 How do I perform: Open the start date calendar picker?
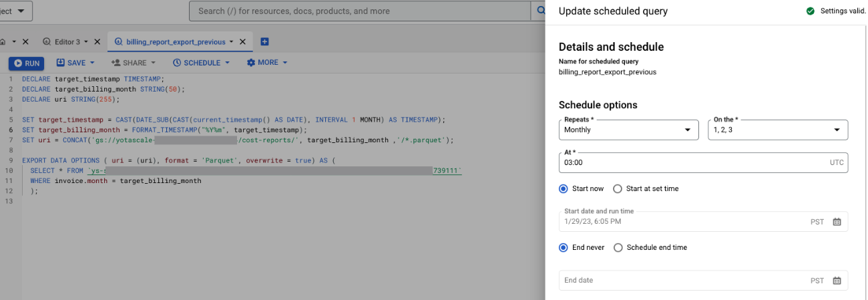837,222
